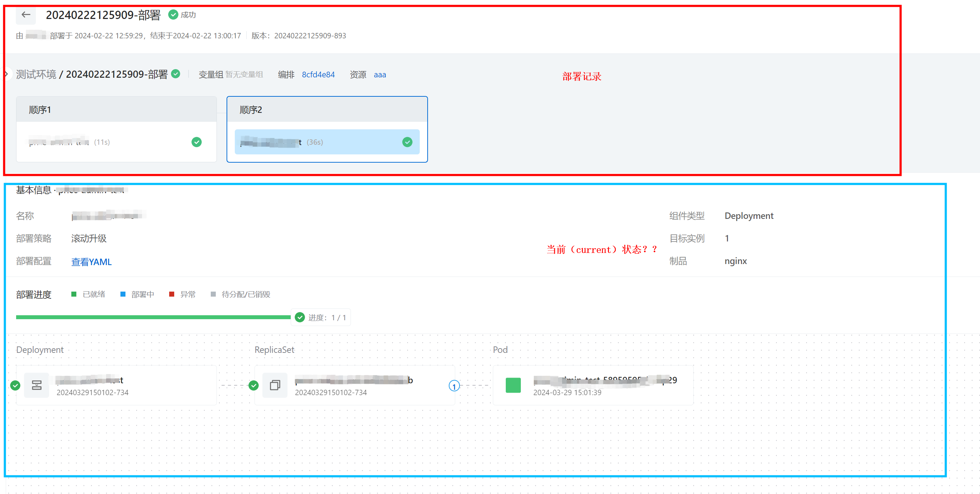Select the 顺序1 stage card header
Image resolution: width=980 pixels, height=494 pixels.
(116, 110)
